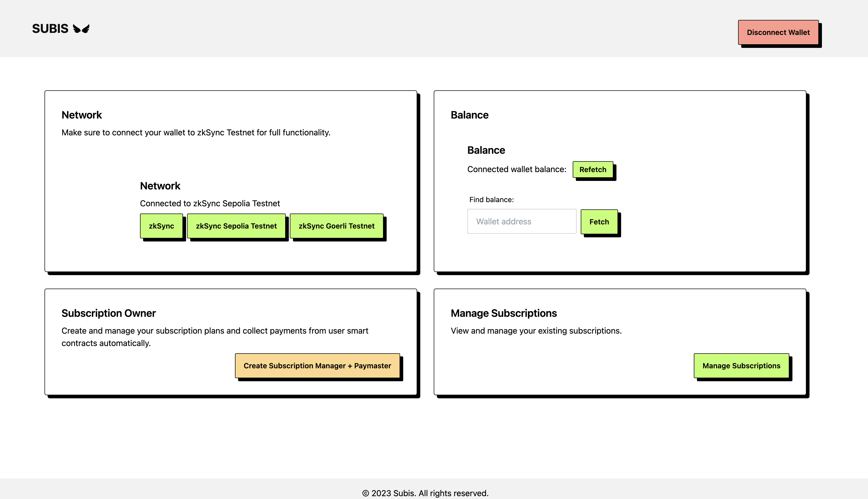Focus the Wallet address input field
Screen dimensions: 868x499
click(x=521, y=221)
